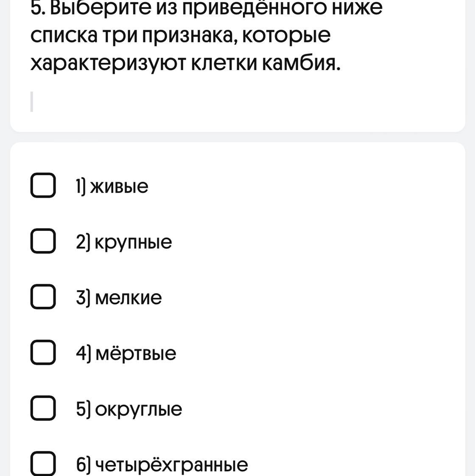Pick the label text '5) округлые'
475x476 pixels.
click(129, 410)
